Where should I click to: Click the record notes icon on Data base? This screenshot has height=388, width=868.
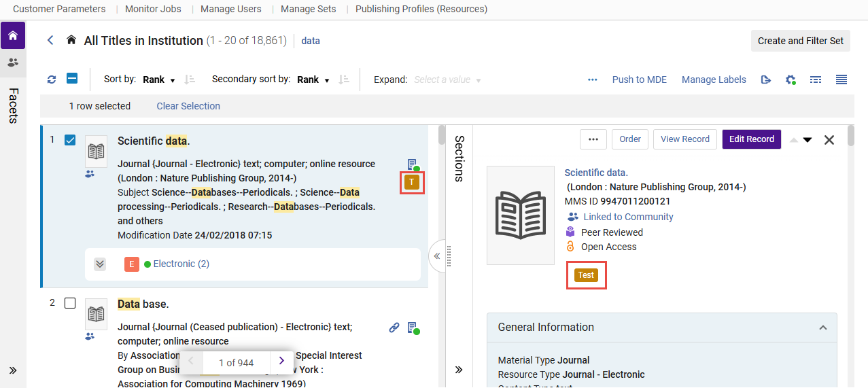[412, 328]
